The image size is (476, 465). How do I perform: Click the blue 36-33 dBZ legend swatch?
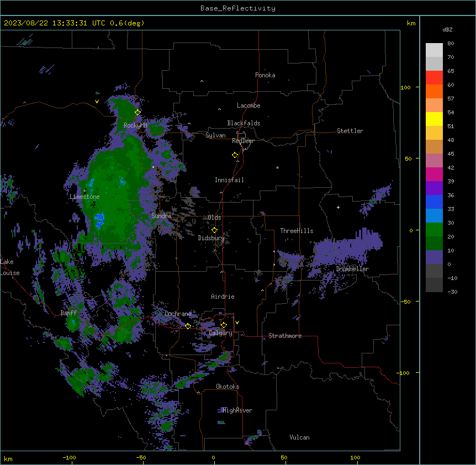[x=434, y=202]
